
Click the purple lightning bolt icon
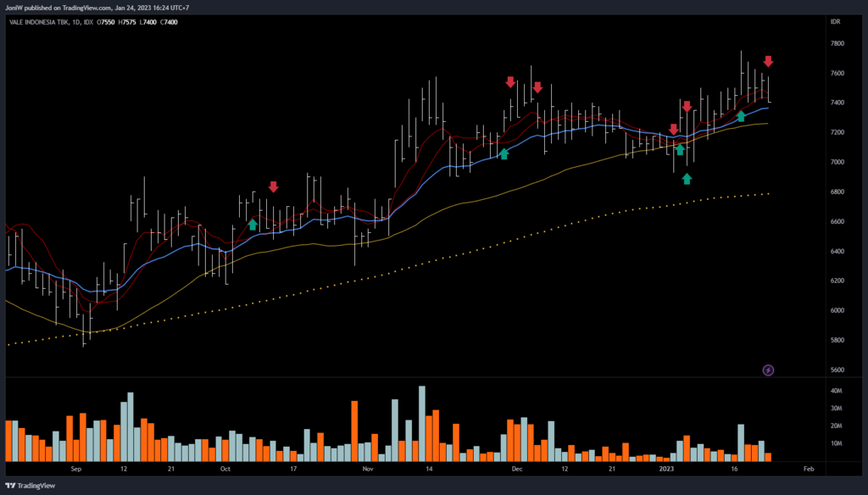click(768, 370)
